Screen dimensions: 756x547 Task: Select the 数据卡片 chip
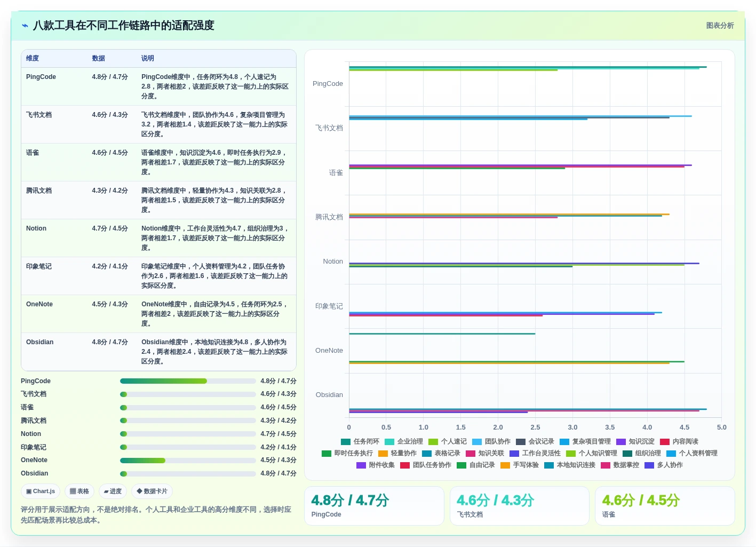[152, 491]
